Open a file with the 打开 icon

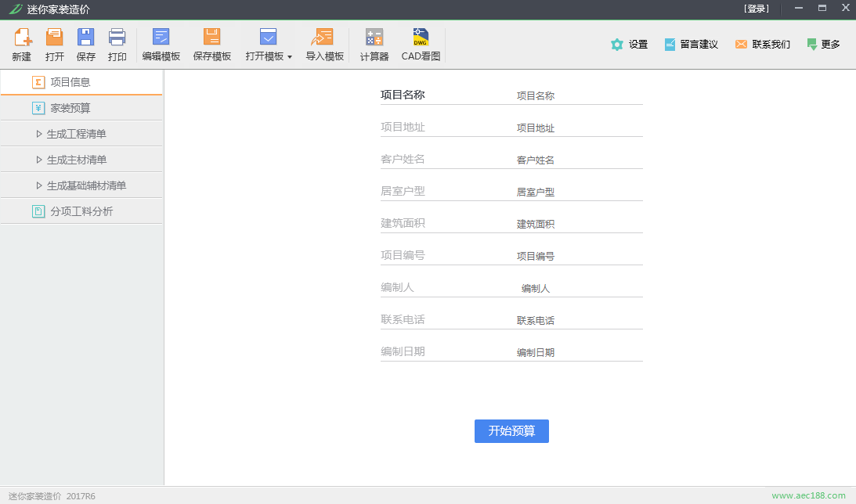(x=54, y=38)
